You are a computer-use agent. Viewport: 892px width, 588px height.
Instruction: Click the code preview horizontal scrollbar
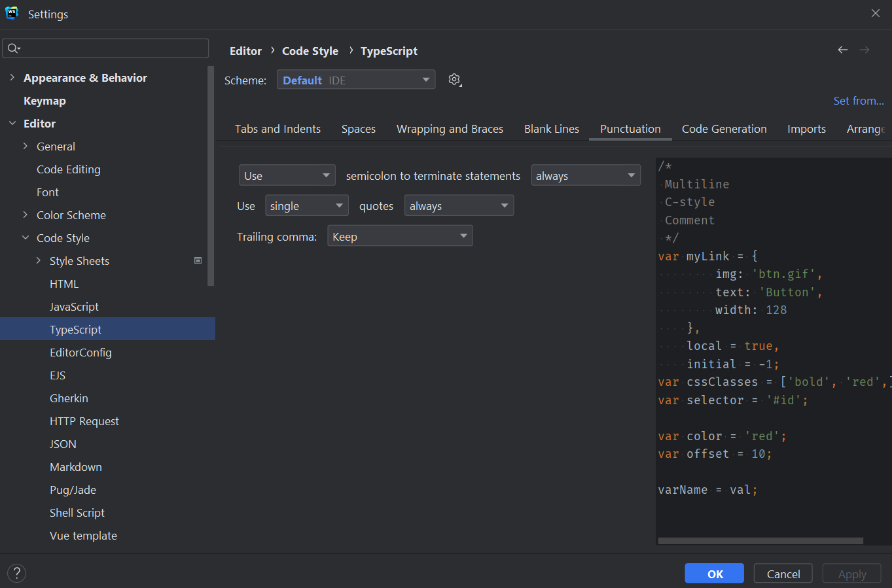pos(760,541)
